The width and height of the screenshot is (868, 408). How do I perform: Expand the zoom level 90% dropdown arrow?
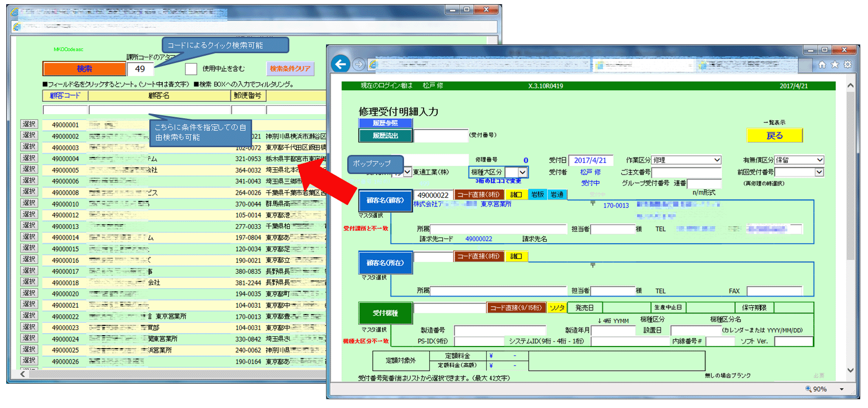[x=842, y=389]
